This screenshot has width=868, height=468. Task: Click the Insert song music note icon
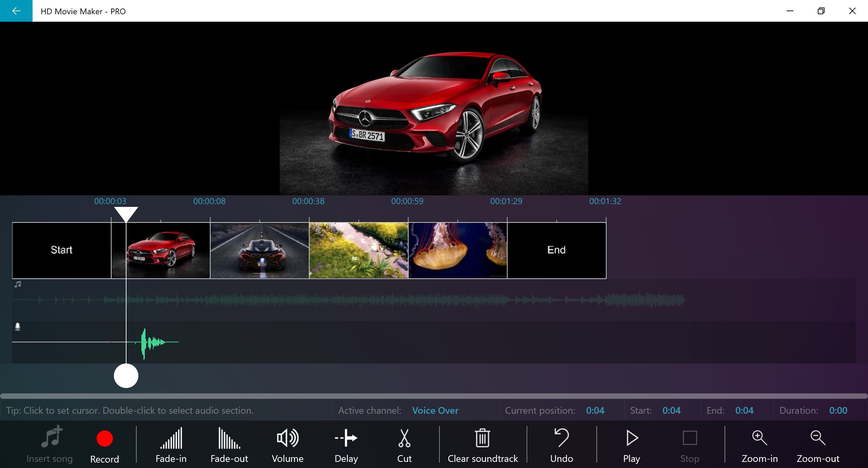click(52, 437)
